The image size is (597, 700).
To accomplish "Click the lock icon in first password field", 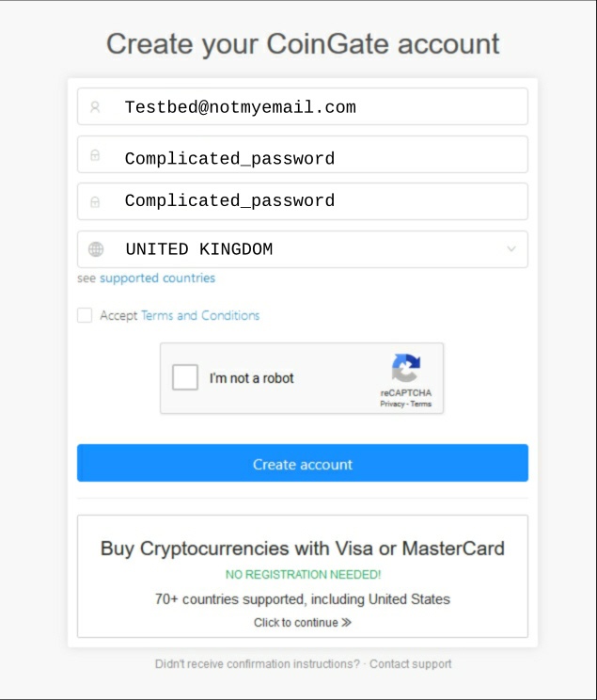I will coord(95,155).
